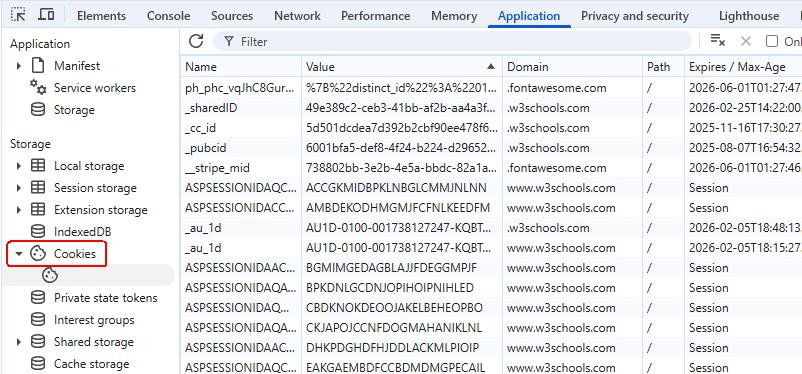Click the Session storage table icon

pos(38,188)
